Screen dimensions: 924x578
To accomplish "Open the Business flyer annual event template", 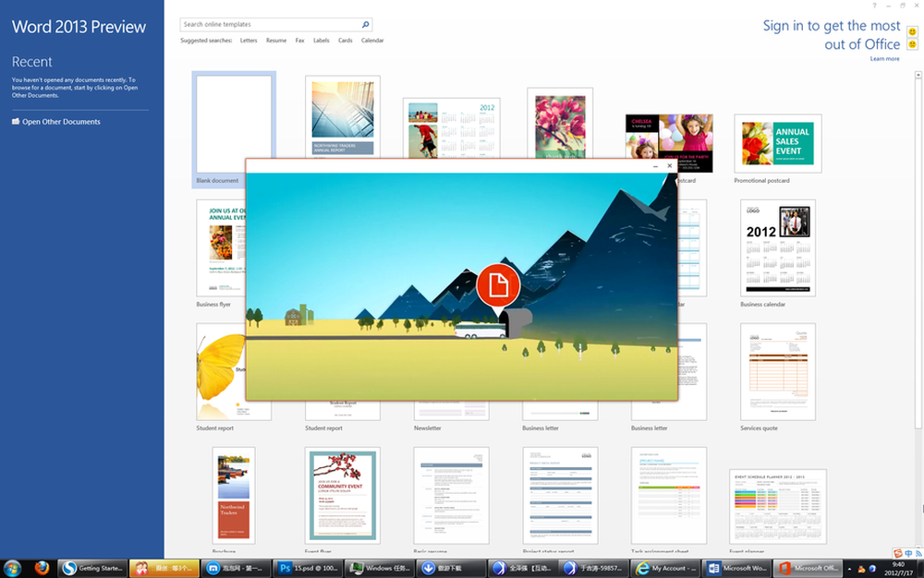I will (x=221, y=247).
